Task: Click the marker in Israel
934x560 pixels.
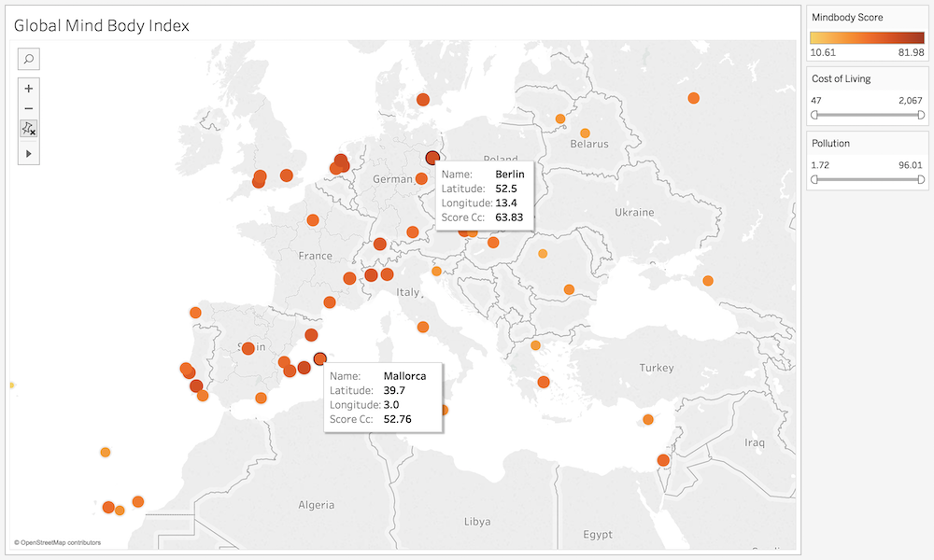Action: pos(663,460)
